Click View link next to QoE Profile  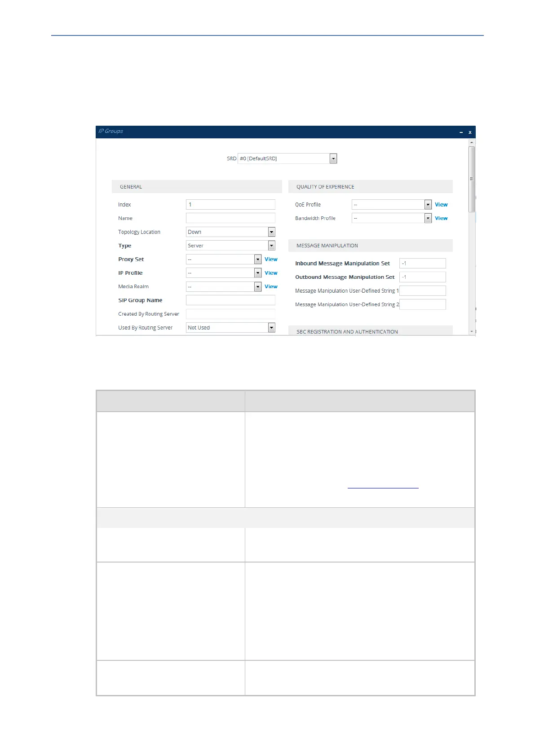441,204
